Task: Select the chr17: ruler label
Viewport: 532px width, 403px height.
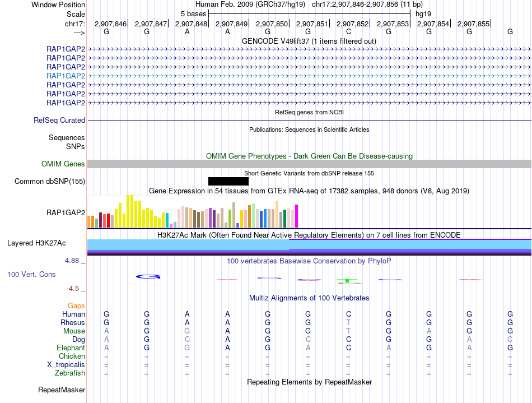Action: [x=75, y=24]
